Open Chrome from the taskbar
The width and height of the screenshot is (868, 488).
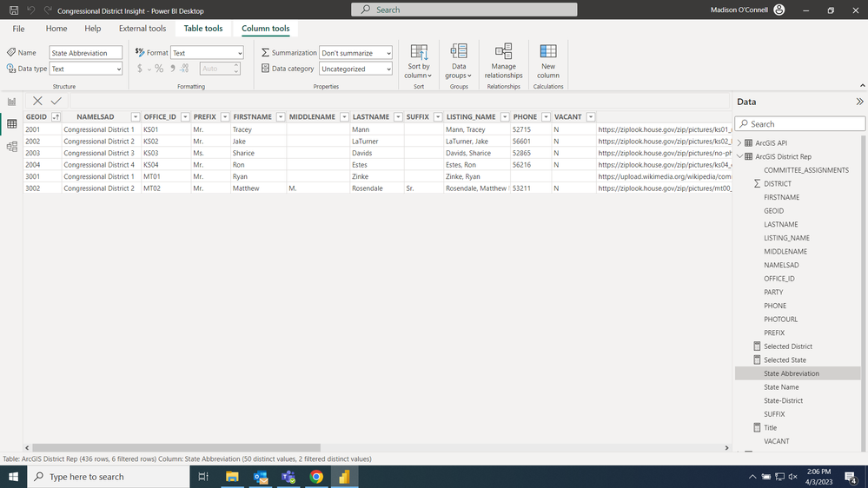(x=316, y=477)
